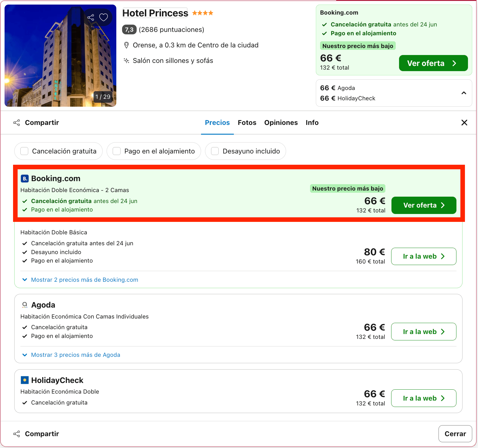Click the HolidayCheck provider heading
The image size is (478, 448).
(57, 380)
